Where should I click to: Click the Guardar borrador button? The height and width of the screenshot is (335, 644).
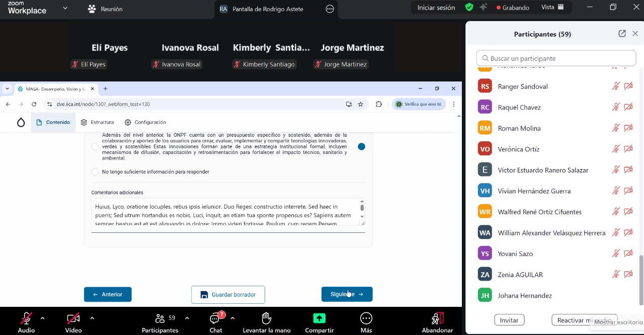(x=228, y=295)
